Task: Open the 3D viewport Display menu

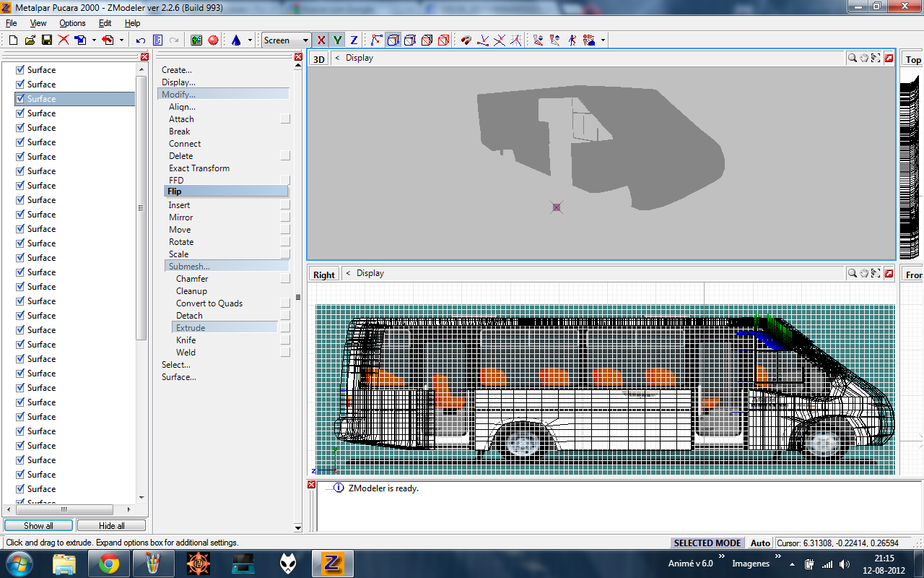Action: (x=359, y=58)
